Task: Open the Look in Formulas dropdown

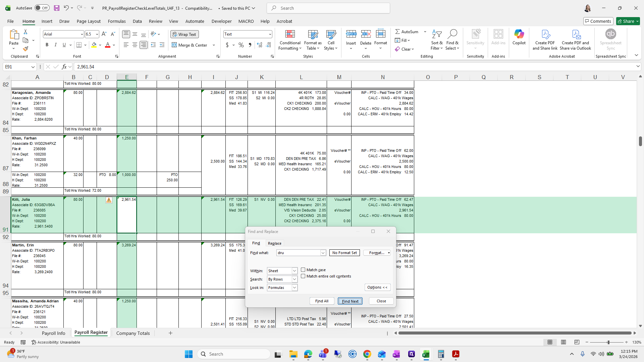Action: (294, 288)
